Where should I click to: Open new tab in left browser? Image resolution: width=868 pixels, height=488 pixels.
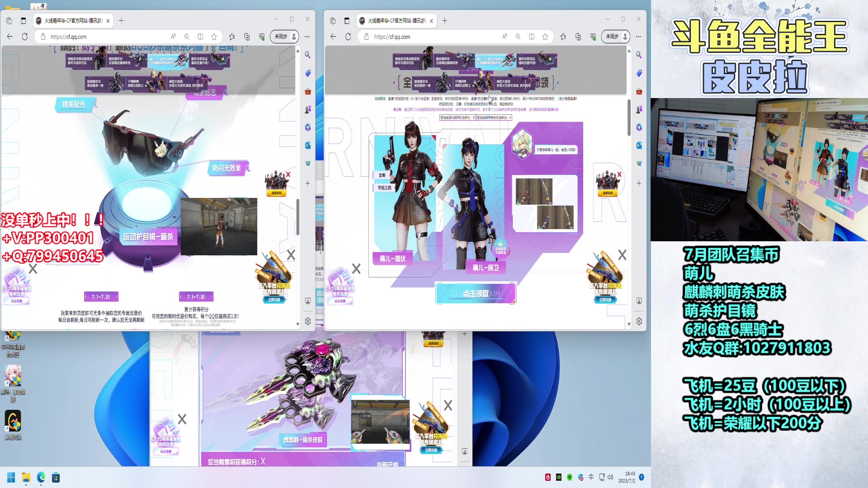coord(121,21)
